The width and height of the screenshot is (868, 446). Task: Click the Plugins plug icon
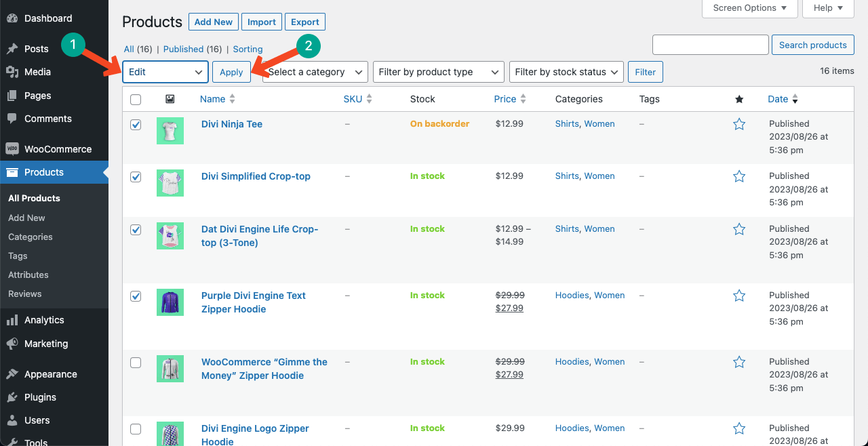pyautogui.click(x=12, y=397)
